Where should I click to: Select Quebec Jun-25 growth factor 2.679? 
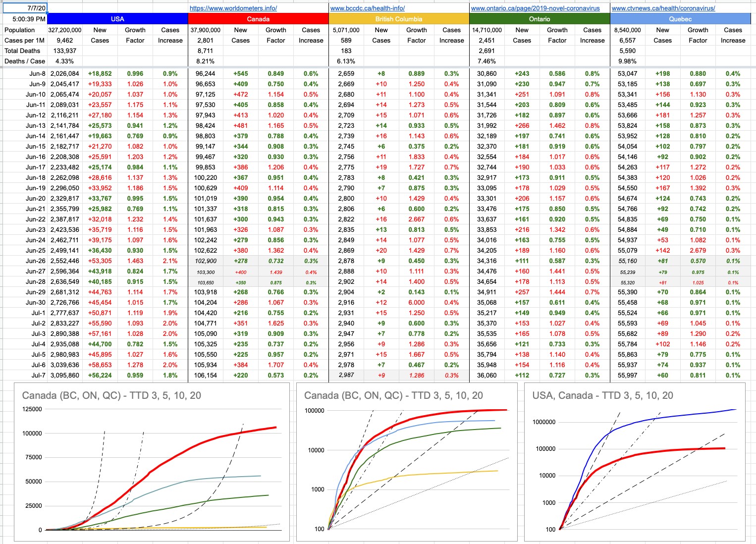point(698,250)
